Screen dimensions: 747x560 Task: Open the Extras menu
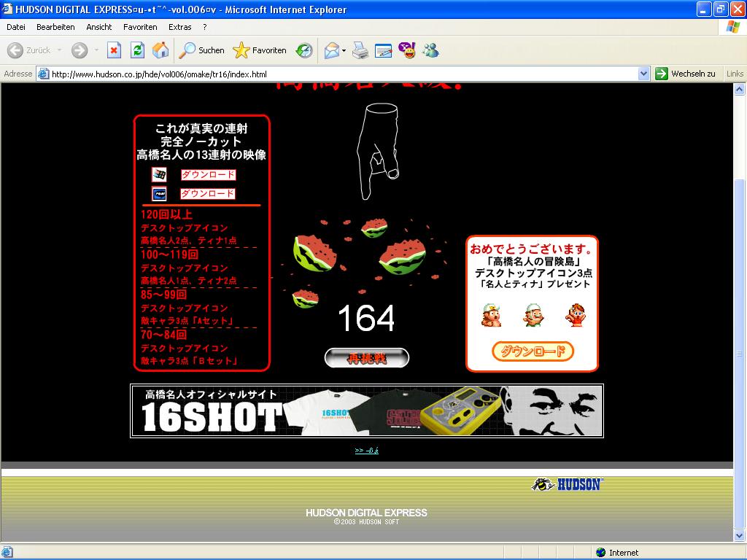[179, 27]
